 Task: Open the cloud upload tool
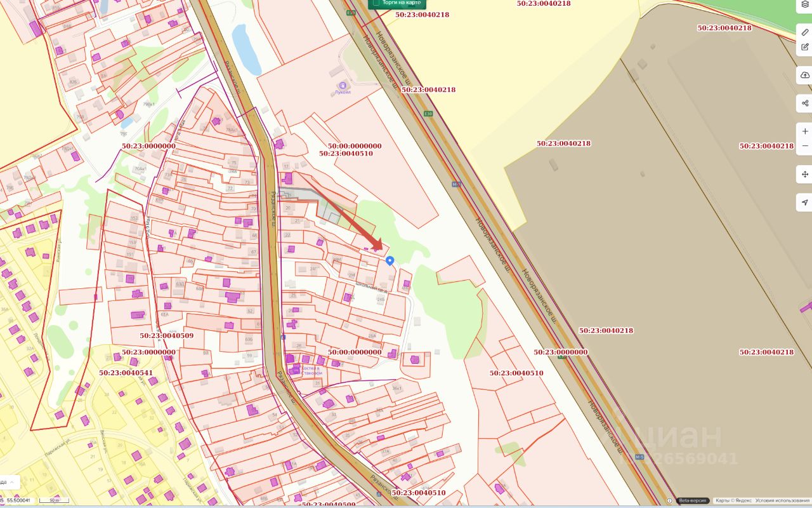(805, 75)
